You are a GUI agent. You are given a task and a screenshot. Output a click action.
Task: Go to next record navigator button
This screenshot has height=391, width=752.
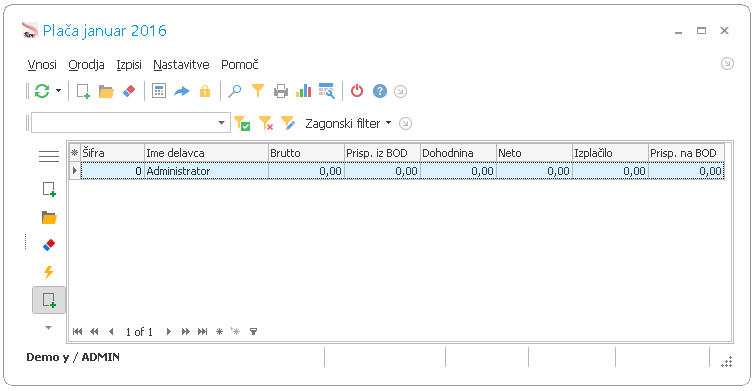[x=168, y=332]
